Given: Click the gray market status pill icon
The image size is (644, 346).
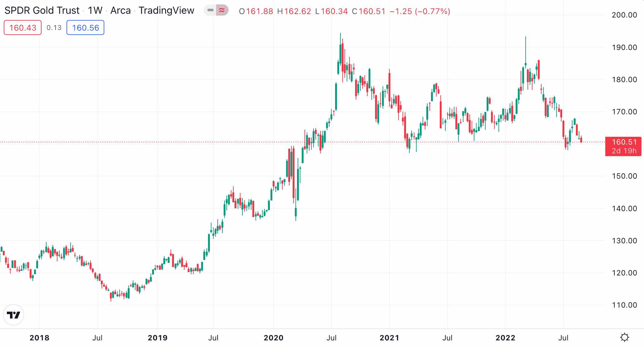Looking at the screenshot, I should pos(210,10).
